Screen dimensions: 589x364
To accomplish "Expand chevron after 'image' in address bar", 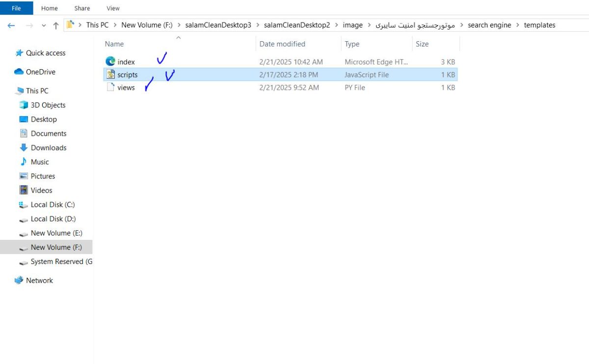I will click(369, 25).
